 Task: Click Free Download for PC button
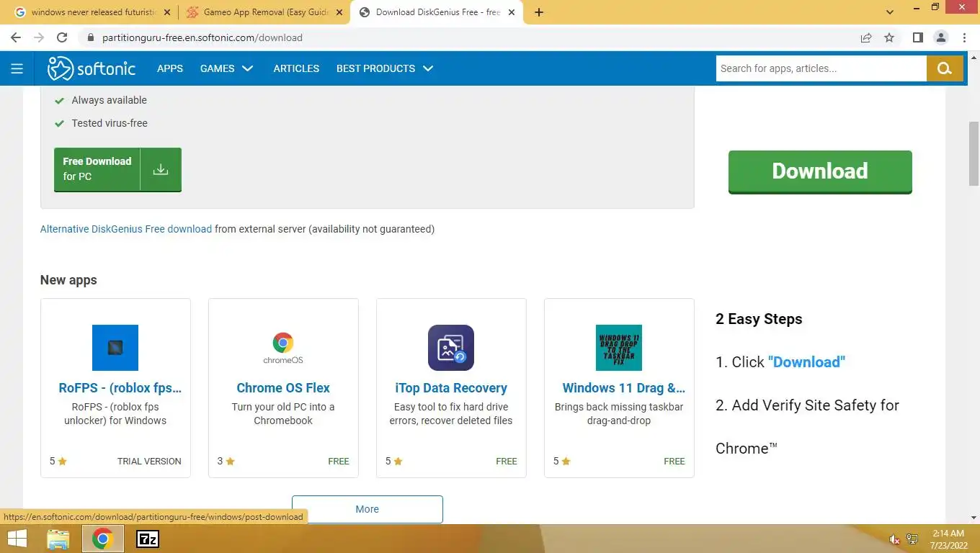[117, 169]
